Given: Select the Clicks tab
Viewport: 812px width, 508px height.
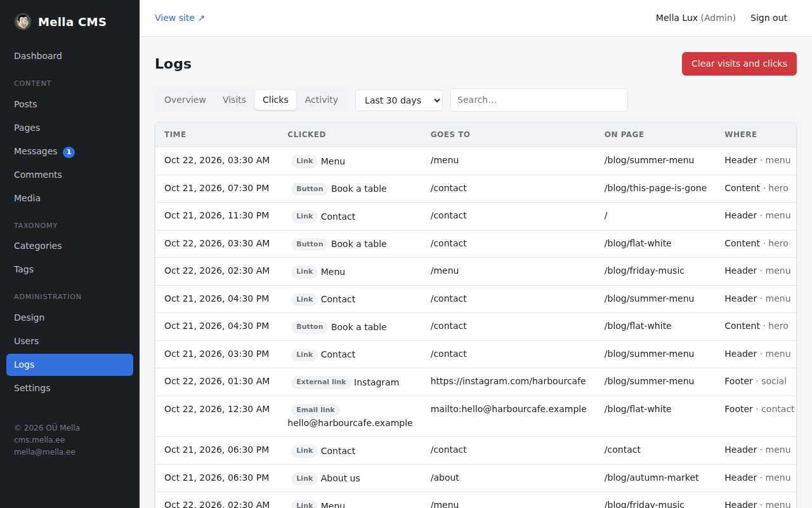Looking at the screenshot, I should [275, 100].
